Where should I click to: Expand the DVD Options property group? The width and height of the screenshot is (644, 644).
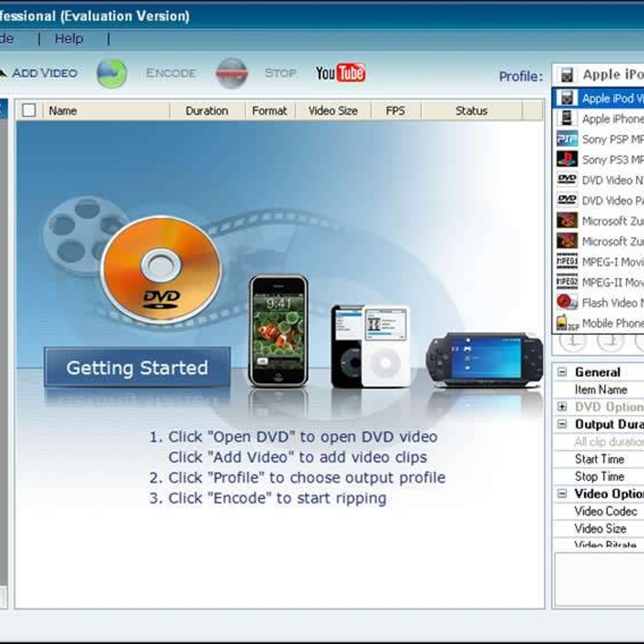coord(562,407)
